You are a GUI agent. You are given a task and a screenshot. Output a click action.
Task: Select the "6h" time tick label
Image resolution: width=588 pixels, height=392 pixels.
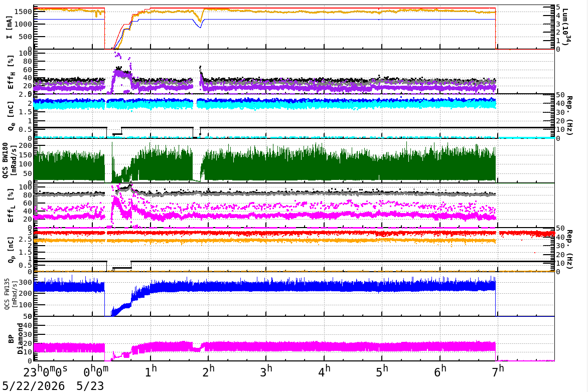440,371
